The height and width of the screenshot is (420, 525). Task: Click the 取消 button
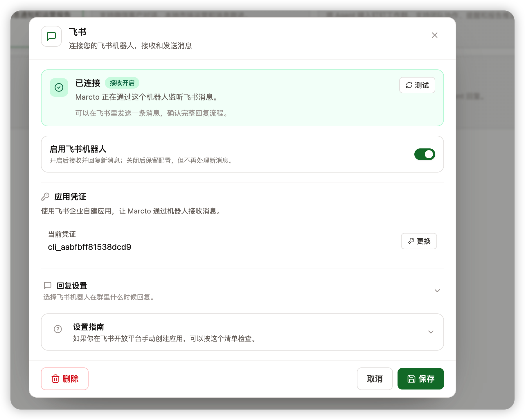[x=375, y=379]
